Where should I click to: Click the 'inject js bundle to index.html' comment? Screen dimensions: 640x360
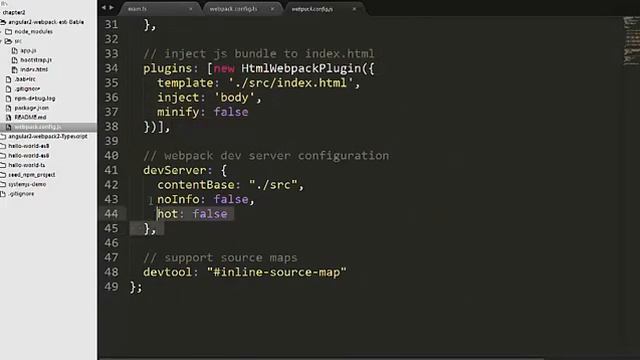(259, 53)
